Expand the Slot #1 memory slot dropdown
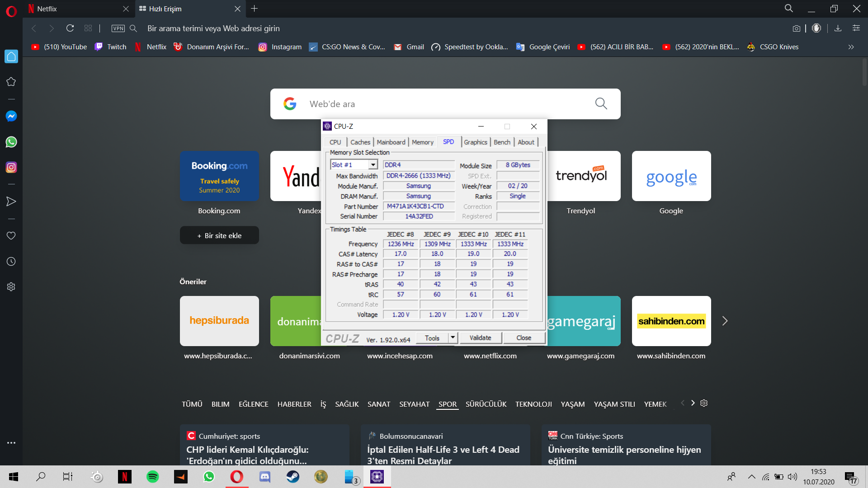 tap(373, 165)
